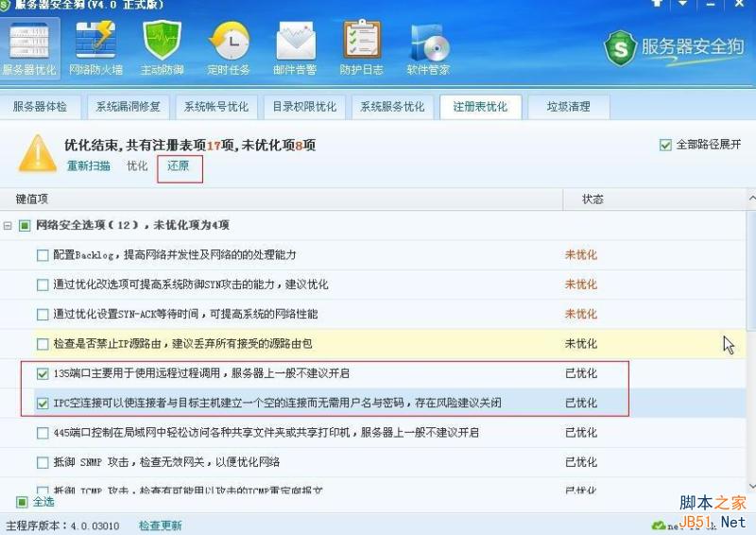Select the 注册表优化 tab
This screenshot has width=756, height=535.
click(480, 107)
